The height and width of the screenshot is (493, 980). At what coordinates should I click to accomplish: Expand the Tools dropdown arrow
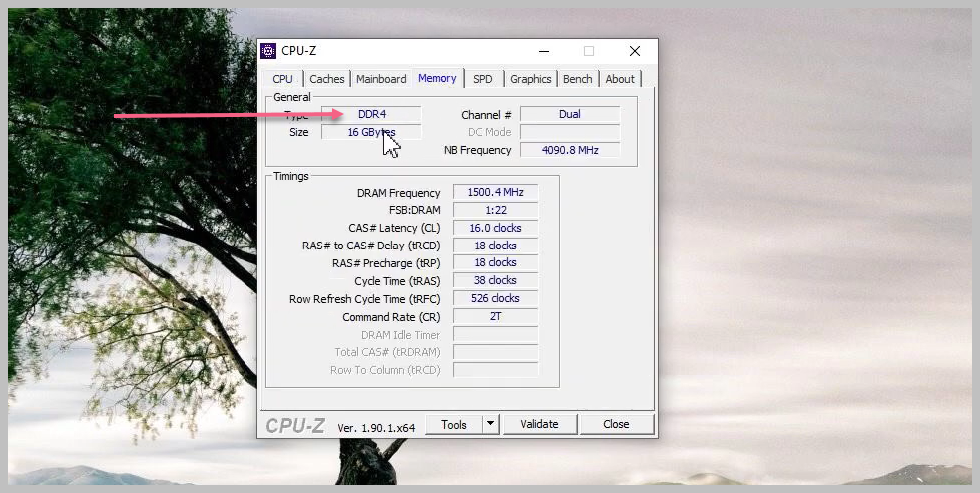pos(491,424)
